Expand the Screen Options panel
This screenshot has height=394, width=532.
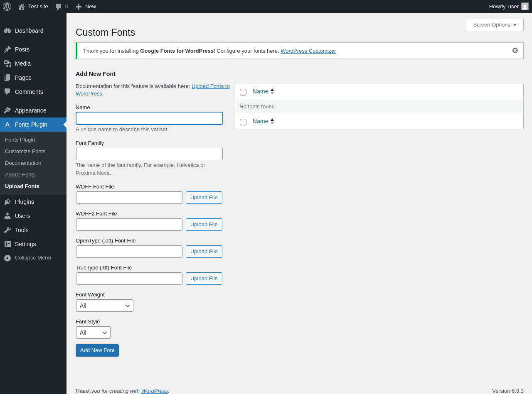point(495,24)
